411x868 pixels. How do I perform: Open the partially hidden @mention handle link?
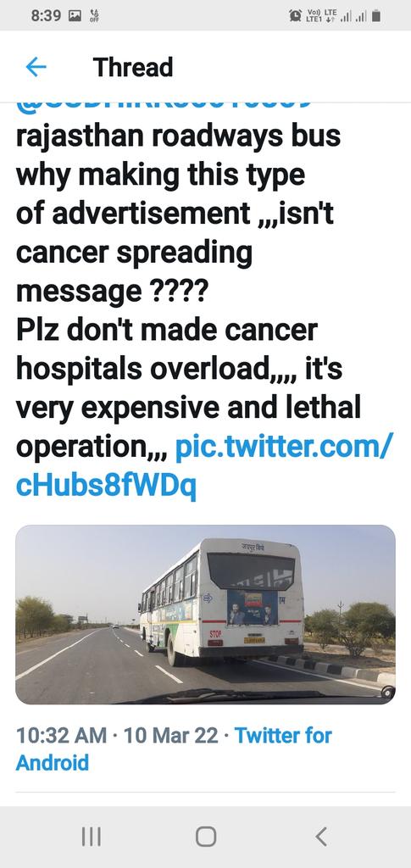[x=164, y=104]
